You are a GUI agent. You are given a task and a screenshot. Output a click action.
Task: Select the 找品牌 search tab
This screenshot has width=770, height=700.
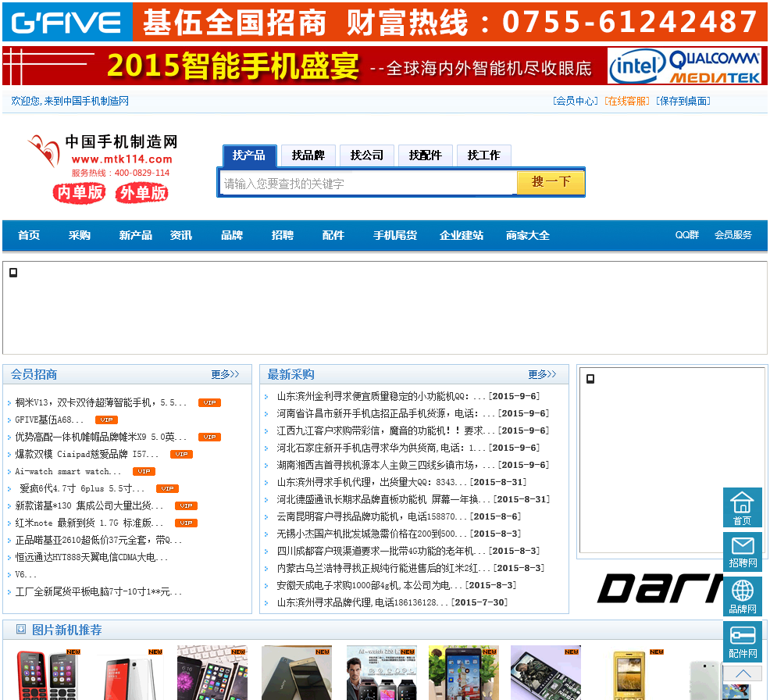(x=308, y=155)
